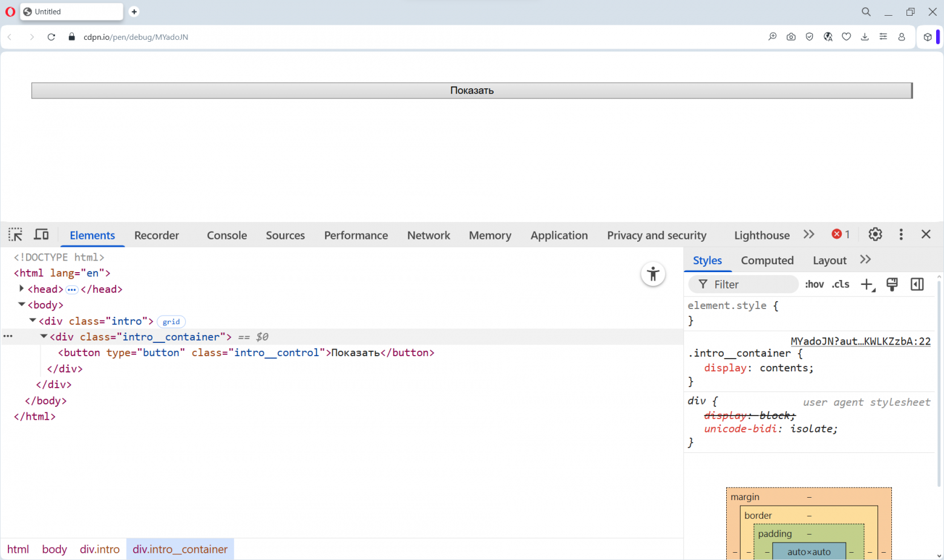Toggle the grid badge overlay
This screenshot has width=944, height=560.
coord(171,322)
